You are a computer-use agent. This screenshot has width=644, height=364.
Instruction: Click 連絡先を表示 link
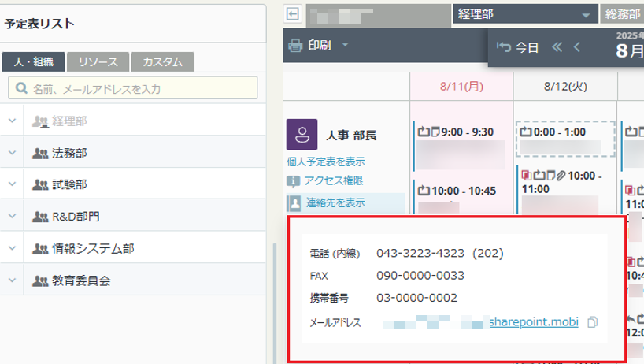coord(335,202)
